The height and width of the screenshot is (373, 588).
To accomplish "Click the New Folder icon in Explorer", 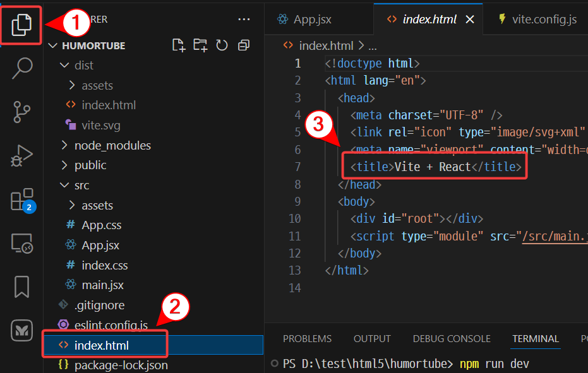I will tap(200, 45).
